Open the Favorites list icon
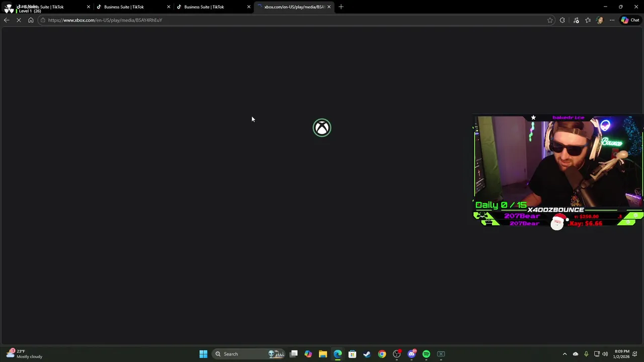This screenshot has width=644, height=362. (588, 20)
